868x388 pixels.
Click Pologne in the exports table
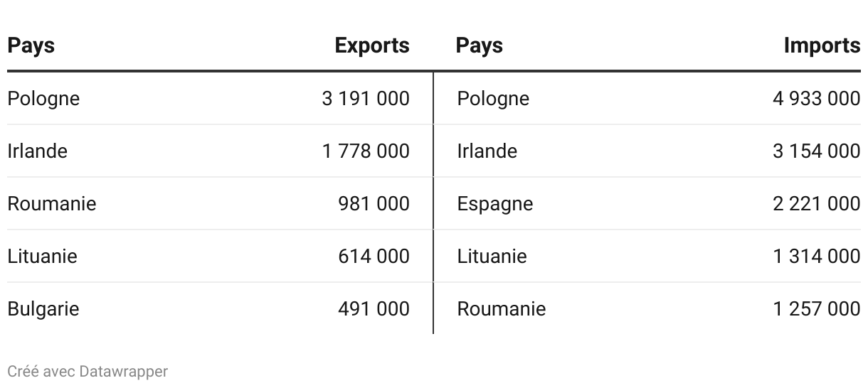pos(43,98)
